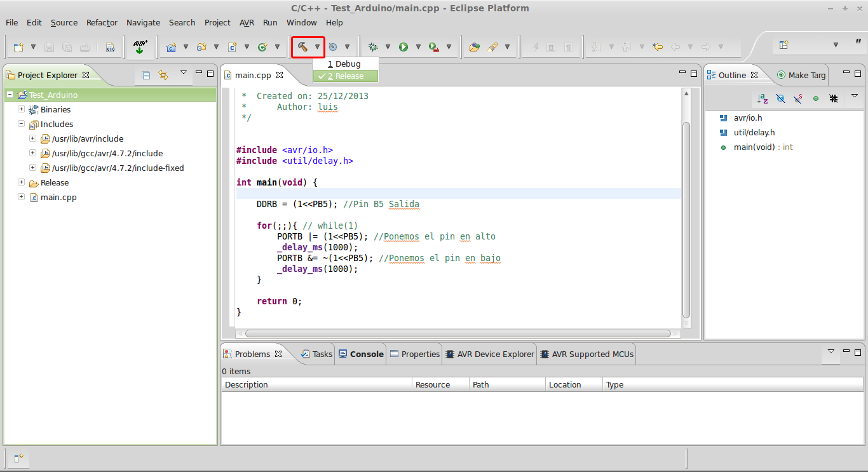Screen dimensions: 868x472
Task: Upload project with the AVR icon
Action: coord(140,47)
